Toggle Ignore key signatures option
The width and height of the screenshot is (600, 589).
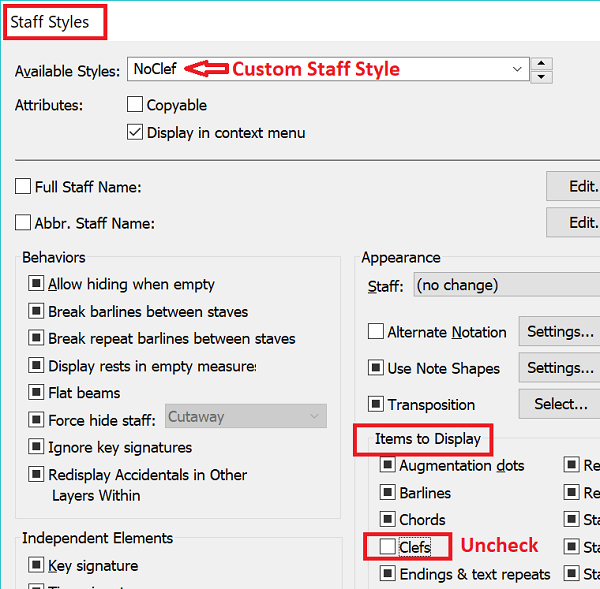(37, 447)
